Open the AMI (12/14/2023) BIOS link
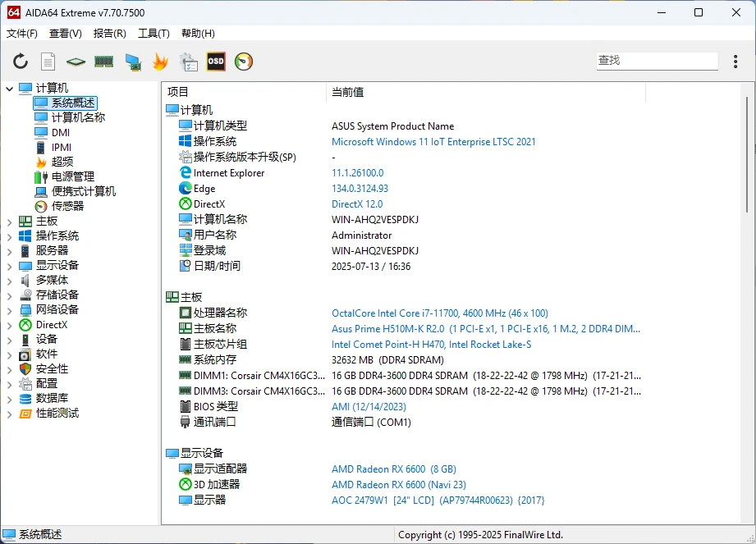Image resolution: width=756 pixels, height=544 pixels. [x=369, y=407]
